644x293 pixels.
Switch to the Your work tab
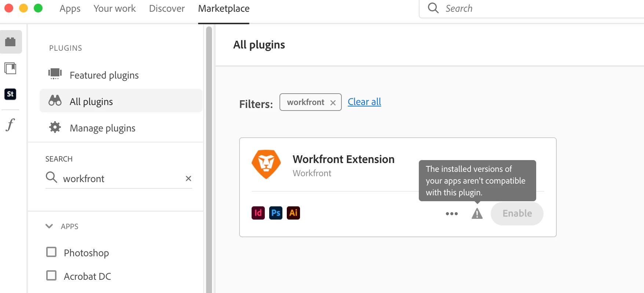point(114,8)
